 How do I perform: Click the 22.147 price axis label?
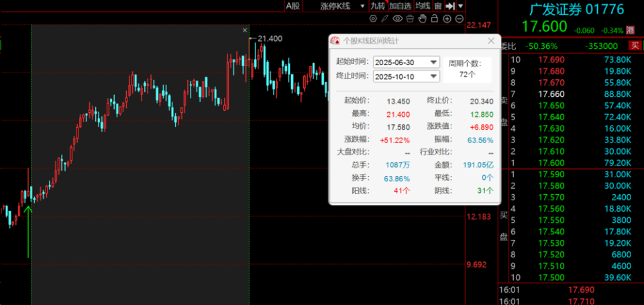pyautogui.click(x=479, y=26)
